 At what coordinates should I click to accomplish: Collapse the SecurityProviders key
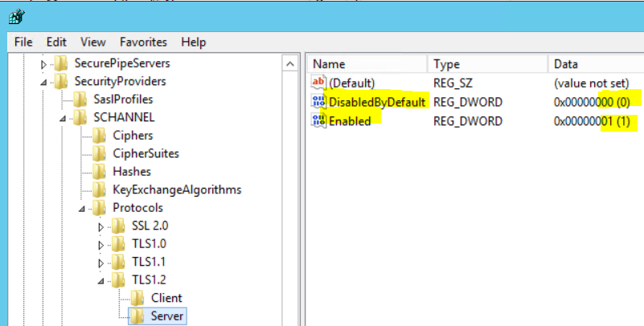[x=43, y=83]
